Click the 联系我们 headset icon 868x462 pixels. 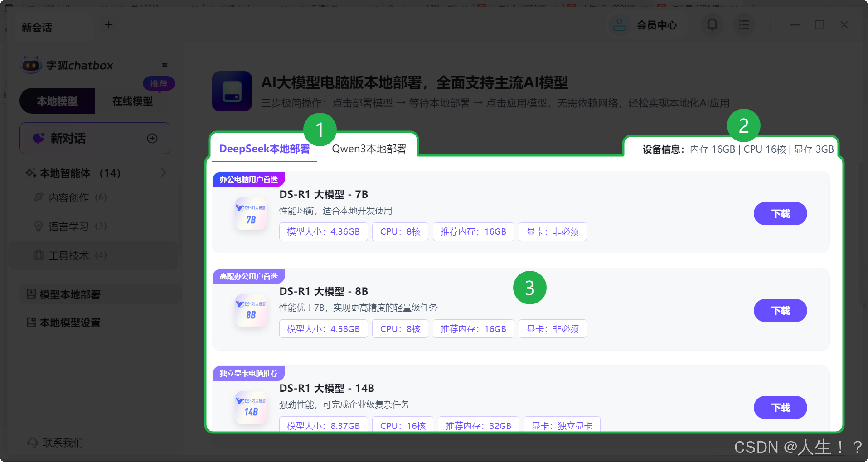tap(33, 443)
